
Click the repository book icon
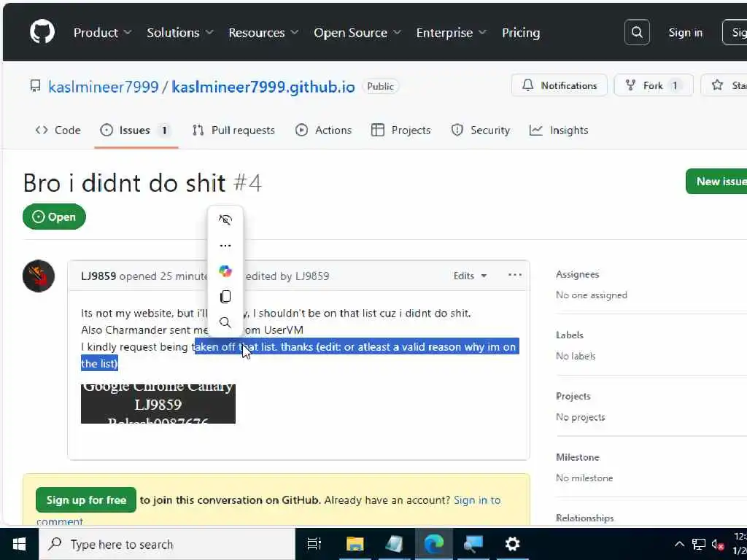click(35, 86)
